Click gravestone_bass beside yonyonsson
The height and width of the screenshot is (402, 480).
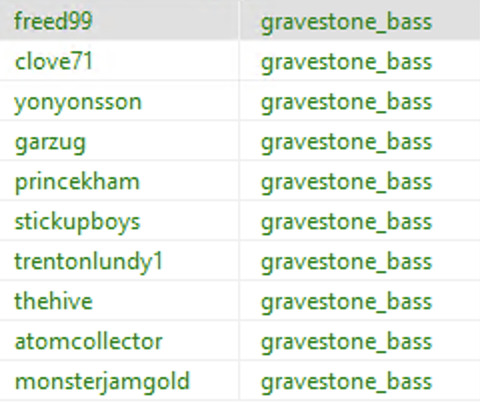coord(346,103)
